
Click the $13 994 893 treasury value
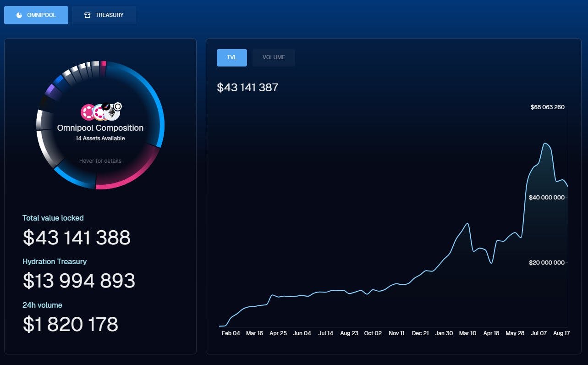79,281
